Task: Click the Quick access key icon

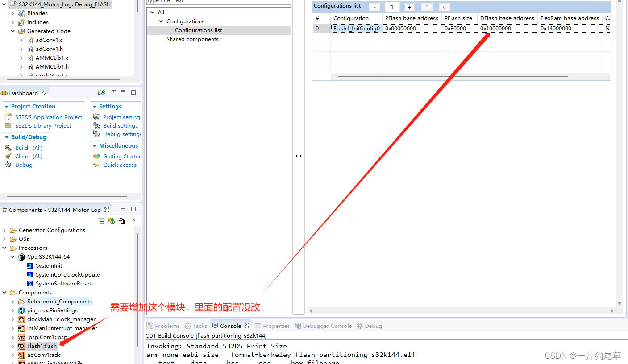Action: [x=96, y=165]
